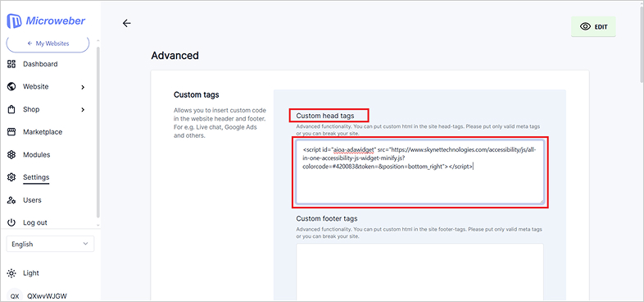Expand the Shop submenu chevron

83,109
